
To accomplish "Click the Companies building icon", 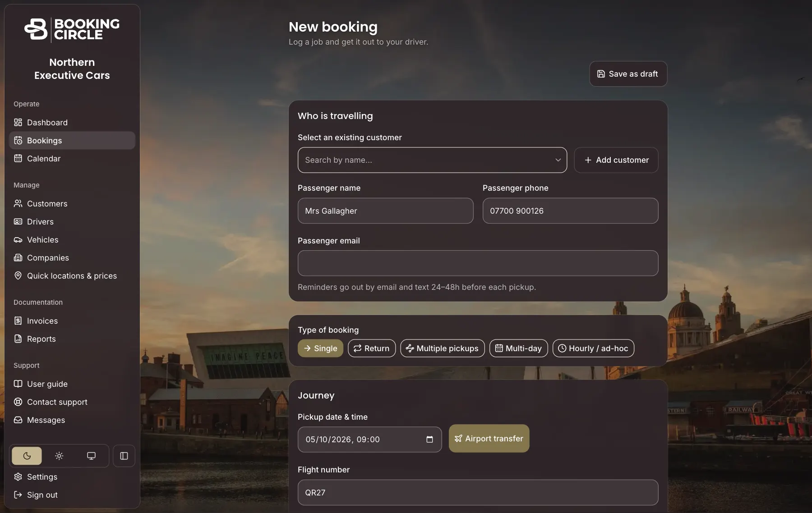I will tap(18, 258).
